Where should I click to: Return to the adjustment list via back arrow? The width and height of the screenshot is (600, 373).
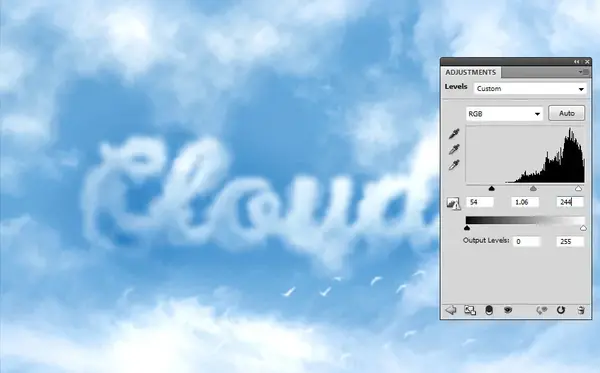(x=451, y=310)
